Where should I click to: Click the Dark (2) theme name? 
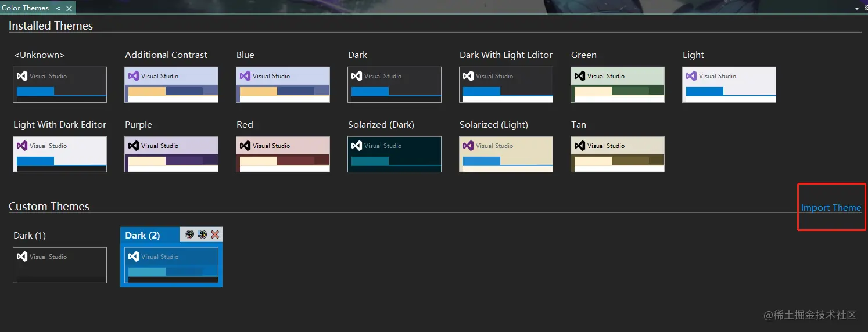[x=142, y=236]
